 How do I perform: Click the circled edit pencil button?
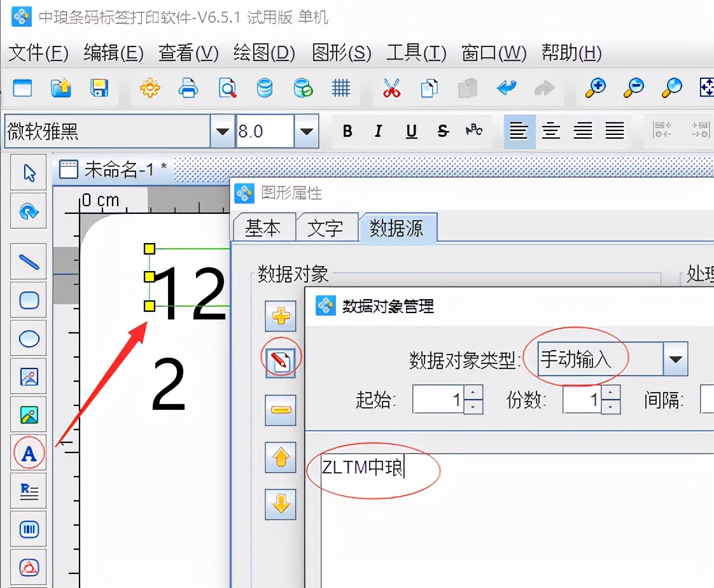click(x=280, y=358)
